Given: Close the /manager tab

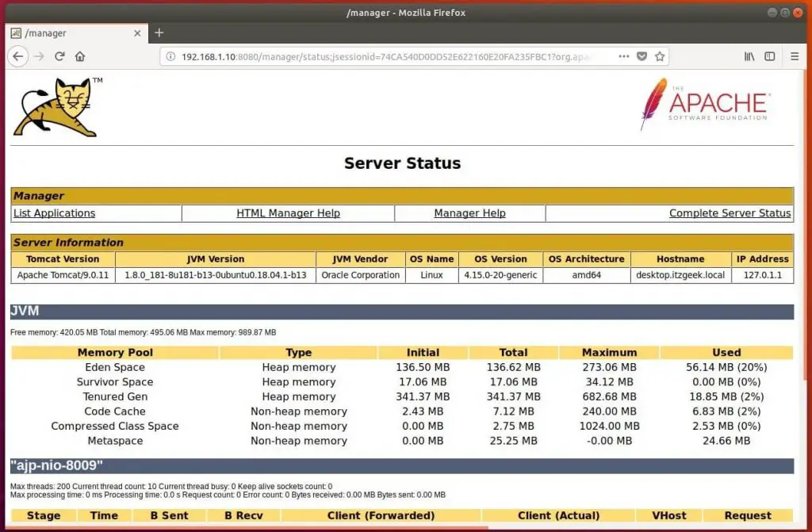Looking at the screenshot, I should click(x=137, y=33).
